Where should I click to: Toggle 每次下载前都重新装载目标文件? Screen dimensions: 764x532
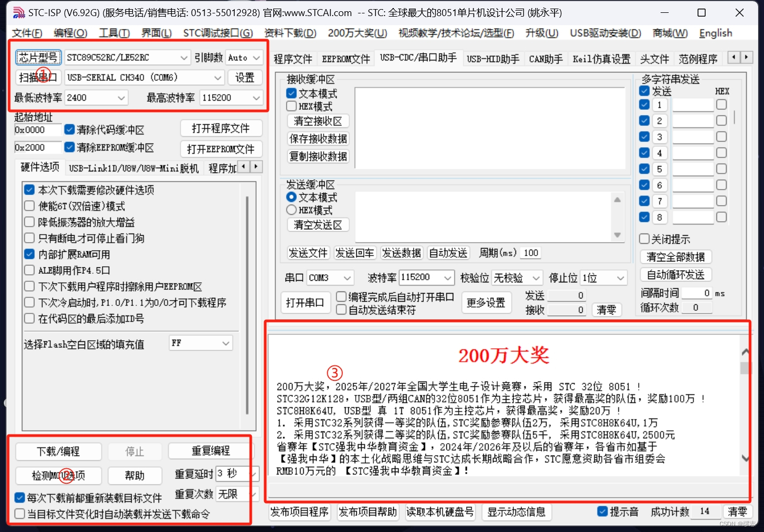(x=20, y=498)
